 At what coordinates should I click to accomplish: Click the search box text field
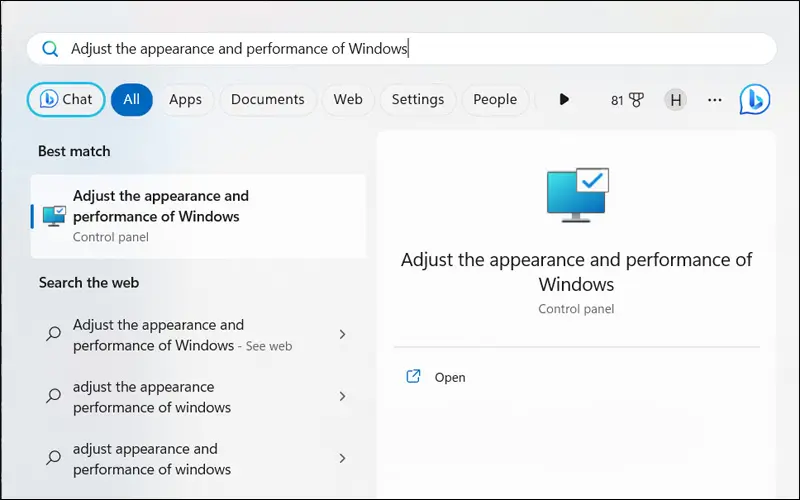point(402,49)
